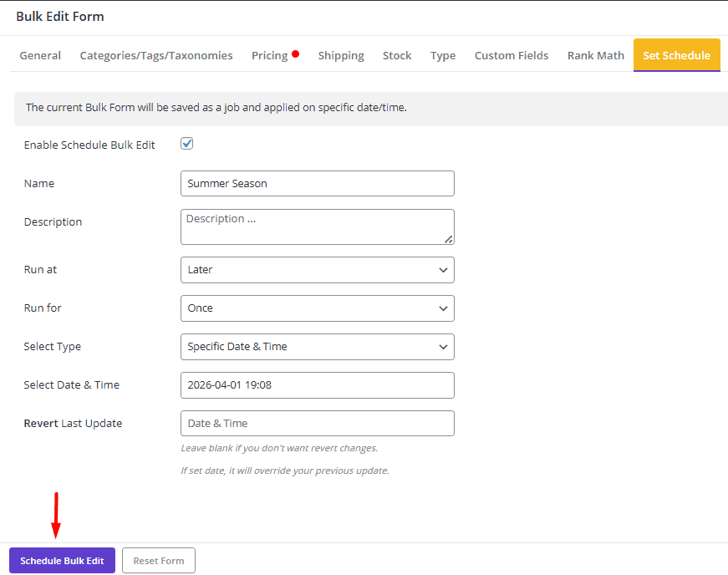Click the Reset Form button
This screenshot has width=728, height=575.
158,560
